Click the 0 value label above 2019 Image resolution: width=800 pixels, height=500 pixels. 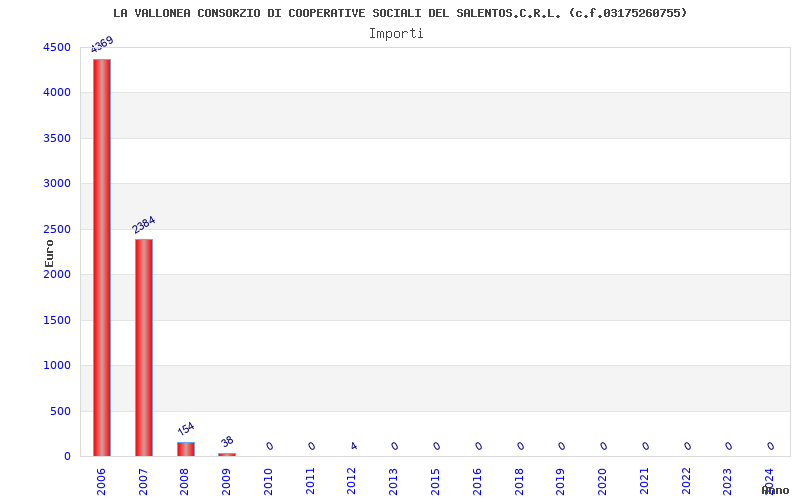tap(561, 446)
